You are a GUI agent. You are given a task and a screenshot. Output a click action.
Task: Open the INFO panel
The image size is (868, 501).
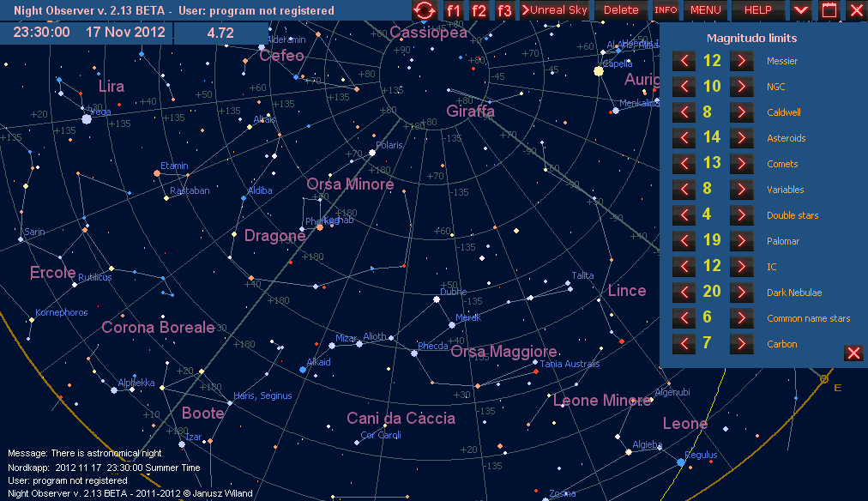pos(666,10)
